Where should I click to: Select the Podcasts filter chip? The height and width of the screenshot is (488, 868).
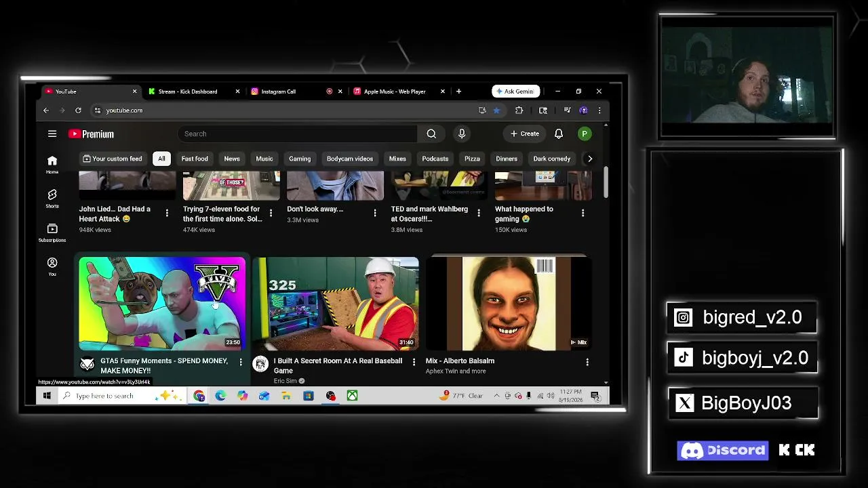click(435, 159)
